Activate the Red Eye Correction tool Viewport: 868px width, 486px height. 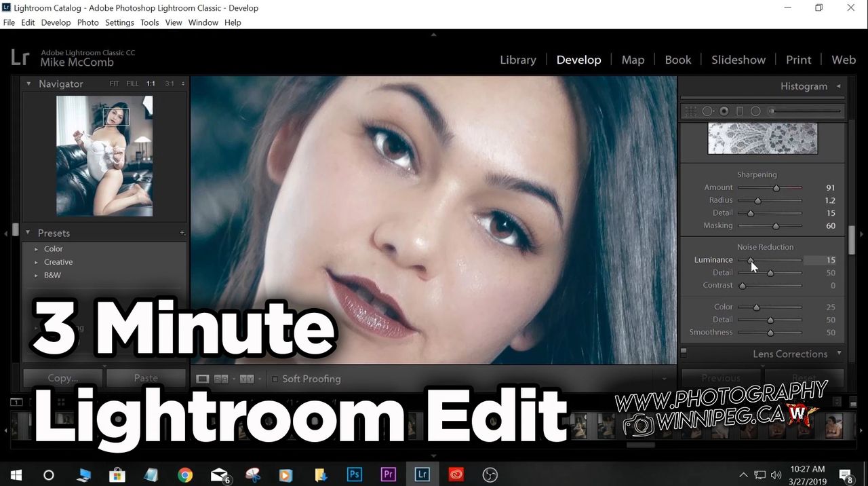pyautogui.click(x=724, y=111)
